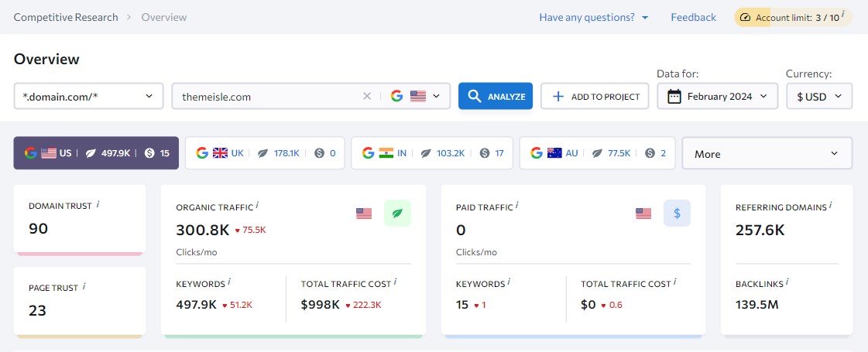Click organic keywords value 497.9K
The width and height of the screenshot is (868, 352).
(x=196, y=304)
